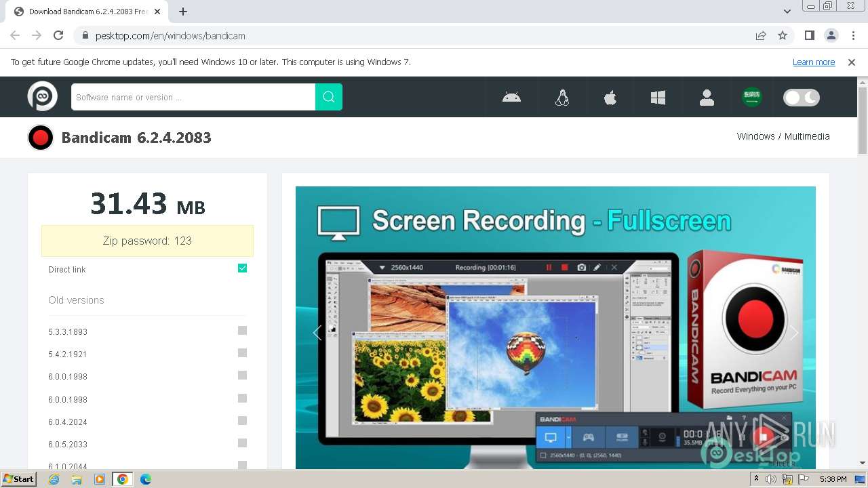Open the user account icon

pos(707,98)
